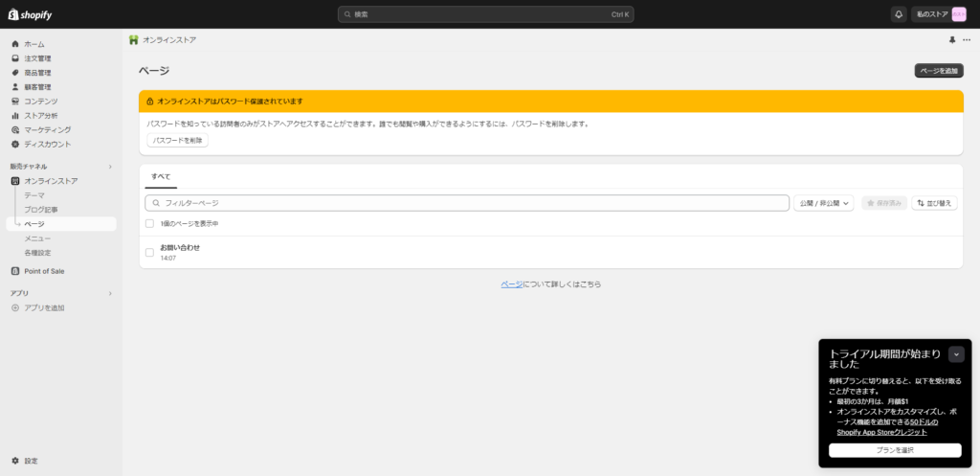The height and width of the screenshot is (476, 980).
Task: Click the content icon beside コンテンツ
Action: click(15, 102)
